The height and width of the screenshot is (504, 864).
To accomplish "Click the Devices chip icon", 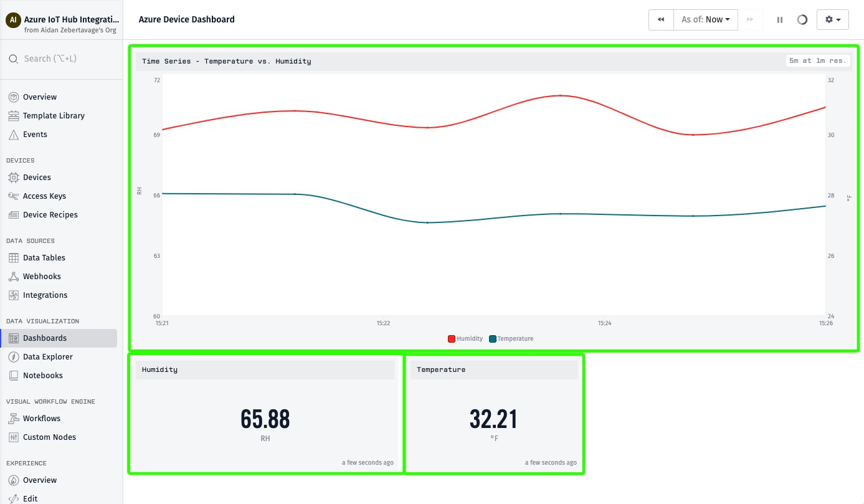I will [14, 178].
